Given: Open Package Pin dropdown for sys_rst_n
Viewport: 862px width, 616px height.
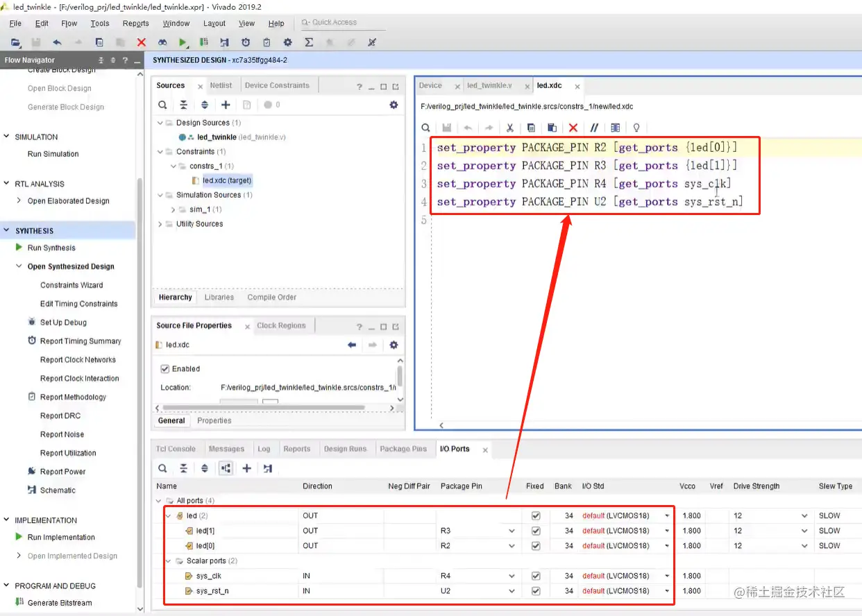Looking at the screenshot, I should (x=512, y=591).
